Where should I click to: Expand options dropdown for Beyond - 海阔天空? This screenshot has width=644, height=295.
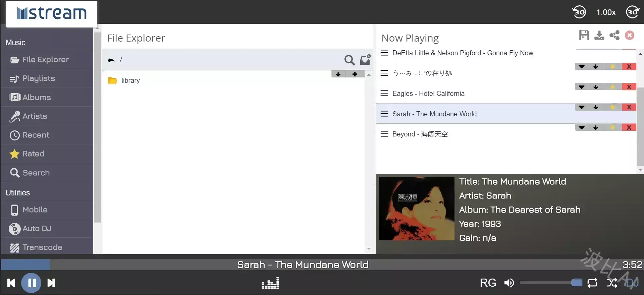point(582,128)
